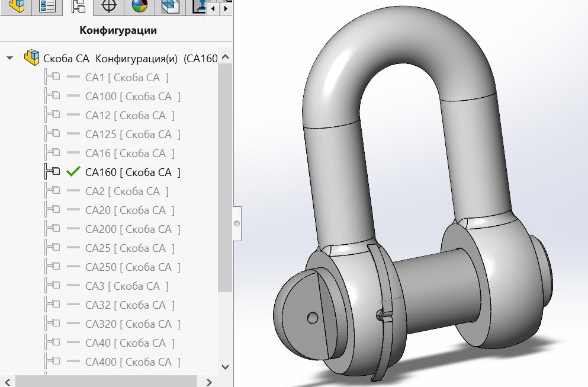
Task: Switch to the ConfigurationManager tab
Action: pyautogui.click(x=78, y=7)
